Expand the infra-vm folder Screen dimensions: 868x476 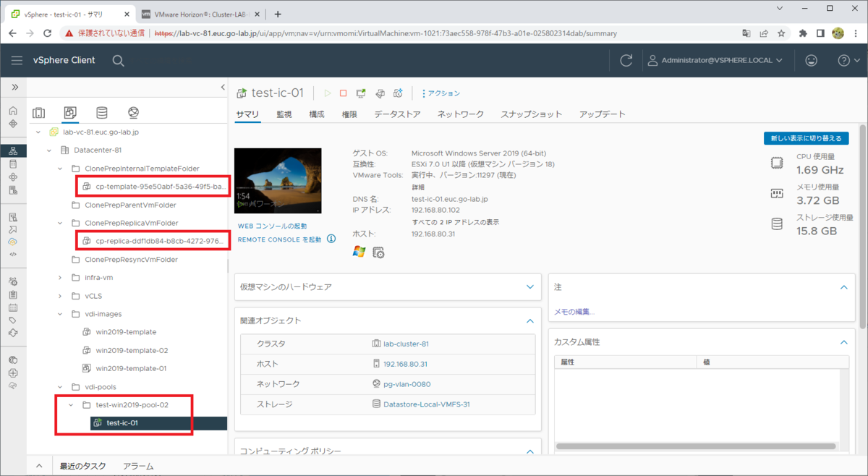(60, 277)
